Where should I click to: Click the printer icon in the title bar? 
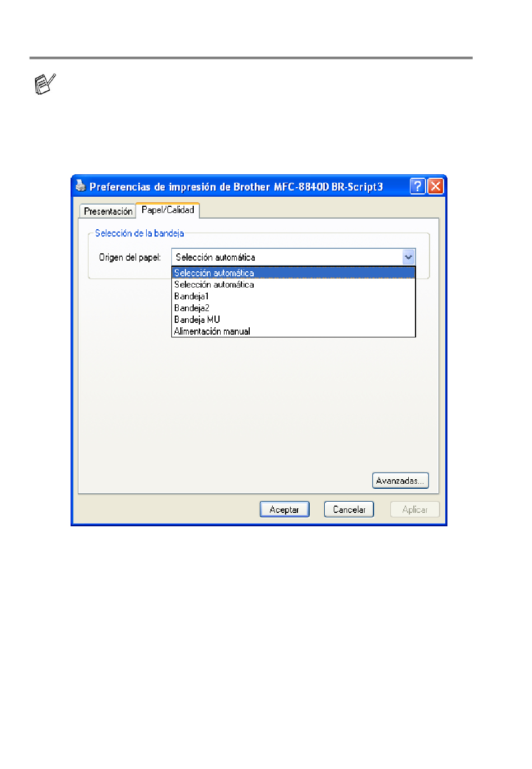pyautogui.click(x=81, y=186)
